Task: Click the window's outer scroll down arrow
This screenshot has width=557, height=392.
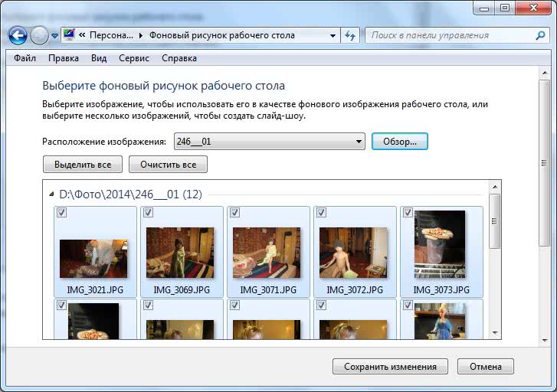Action: [545, 341]
